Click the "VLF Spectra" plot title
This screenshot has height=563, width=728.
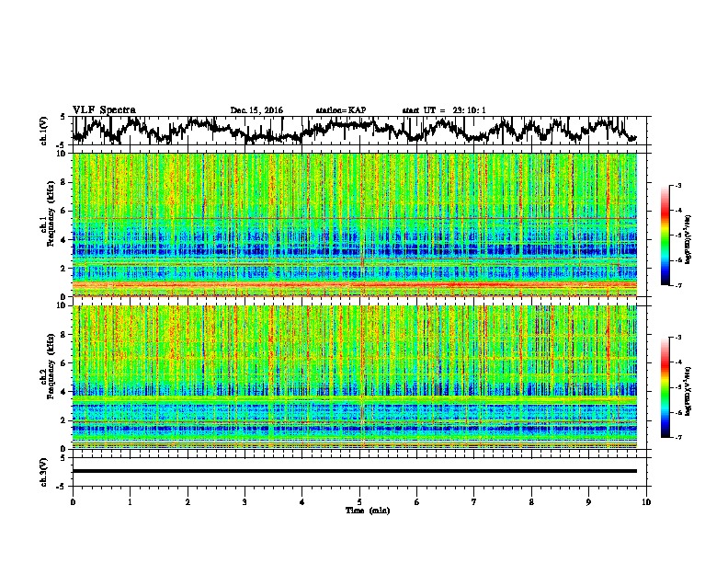tap(104, 109)
